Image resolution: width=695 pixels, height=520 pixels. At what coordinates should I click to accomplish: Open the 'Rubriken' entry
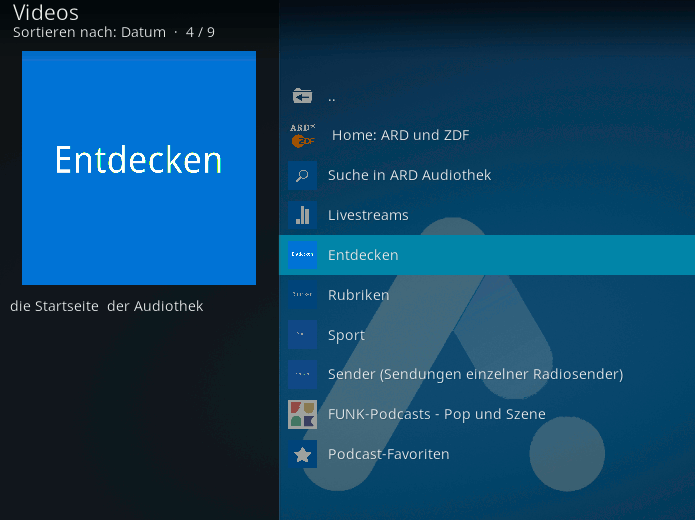(x=487, y=295)
